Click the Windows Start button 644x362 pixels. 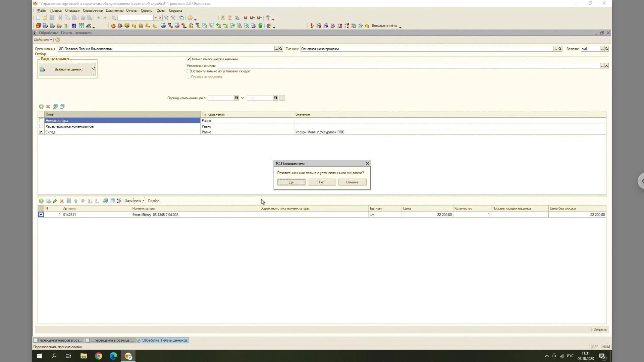point(39,356)
